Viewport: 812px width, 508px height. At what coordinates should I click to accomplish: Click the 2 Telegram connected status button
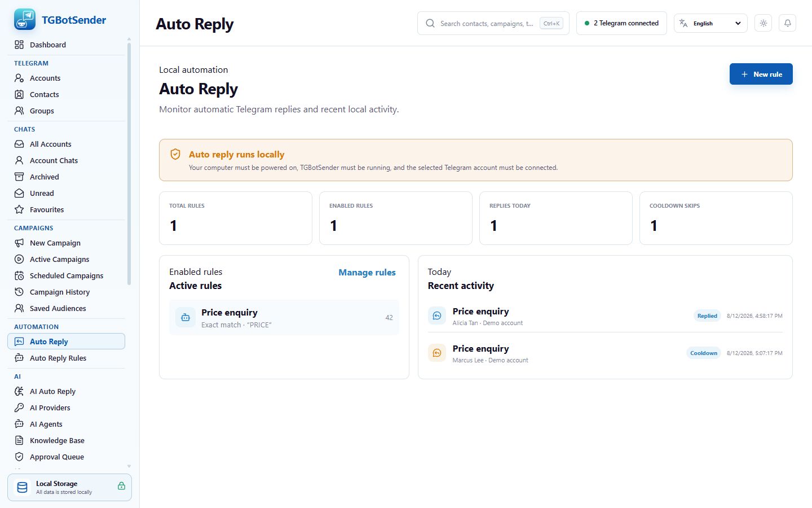[x=621, y=23]
